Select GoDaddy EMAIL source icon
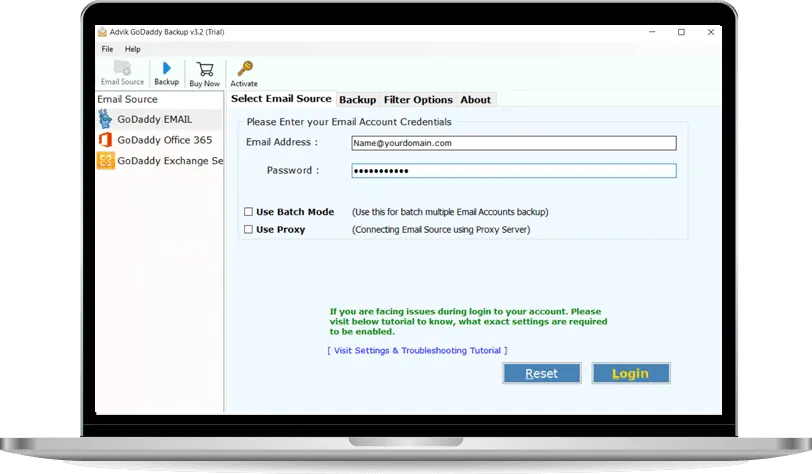Image resolution: width=812 pixels, height=474 pixels. pyautogui.click(x=106, y=119)
